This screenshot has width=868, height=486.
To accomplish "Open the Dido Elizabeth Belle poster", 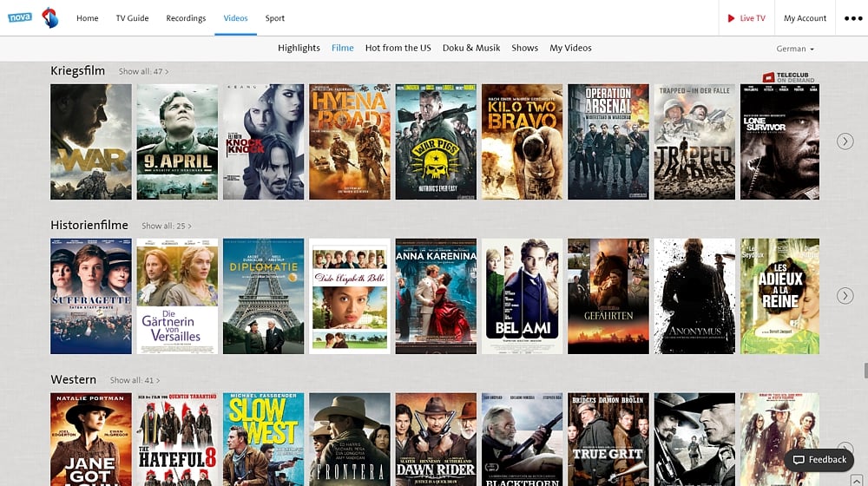I will 349,296.
